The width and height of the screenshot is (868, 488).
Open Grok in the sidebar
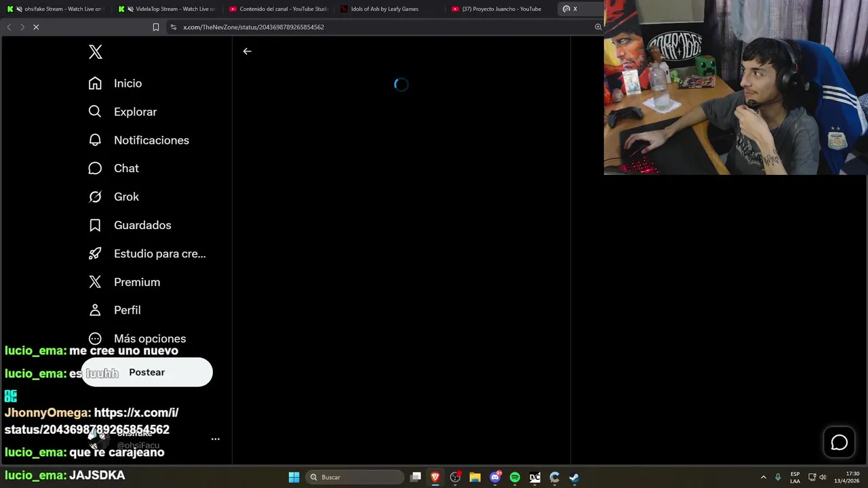click(x=114, y=197)
